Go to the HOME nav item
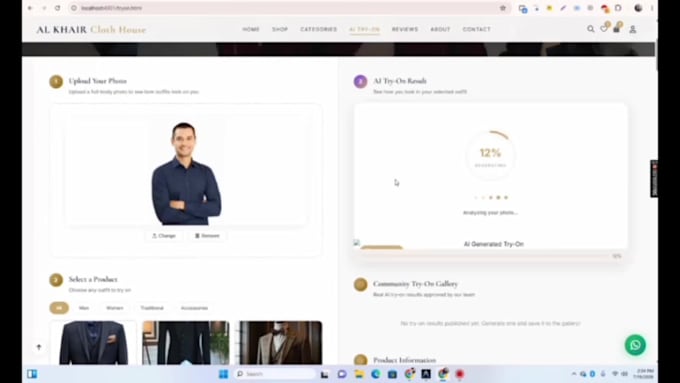 coord(251,29)
